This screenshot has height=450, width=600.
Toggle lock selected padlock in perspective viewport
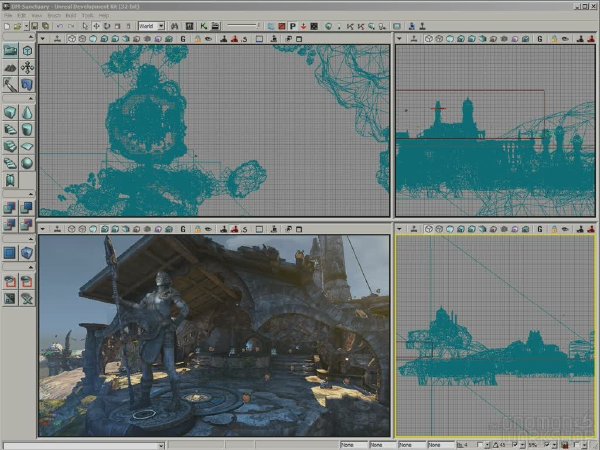197,229
